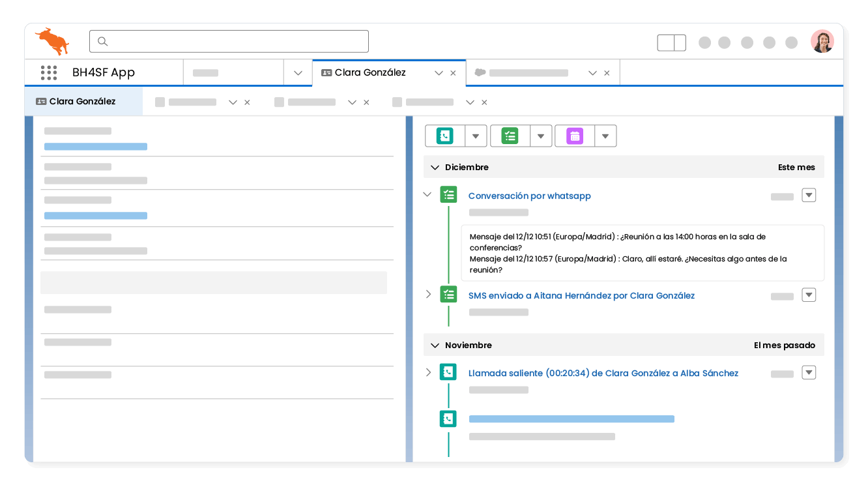
Task: Collapse the Diciembre month section
Action: pos(435,168)
